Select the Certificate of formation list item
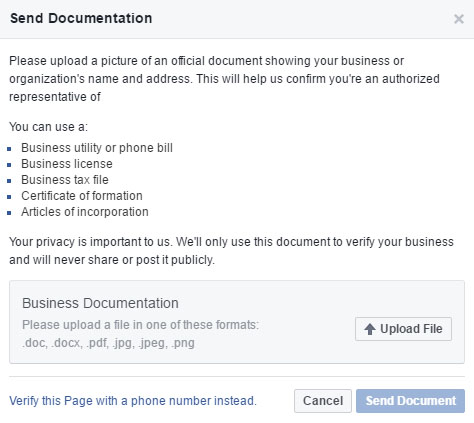This screenshot has width=474, height=423. 82,196
